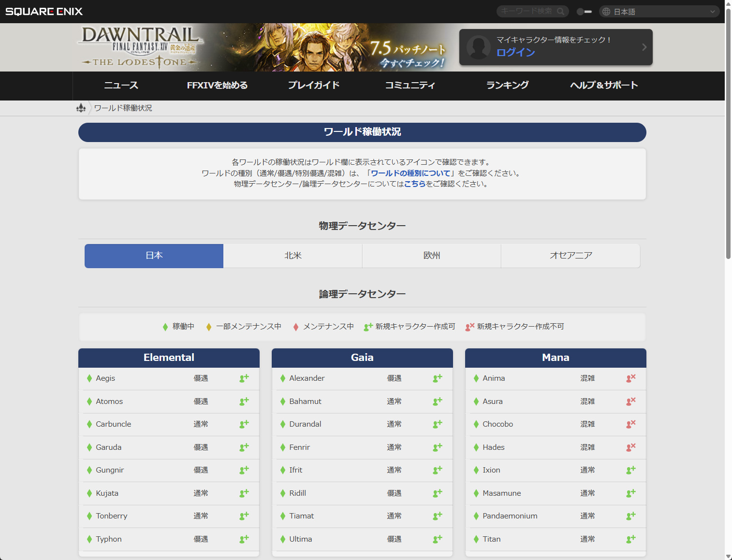
Task: Click the Atomos character creation available icon
Action: pyautogui.click(x=244, y=401)
